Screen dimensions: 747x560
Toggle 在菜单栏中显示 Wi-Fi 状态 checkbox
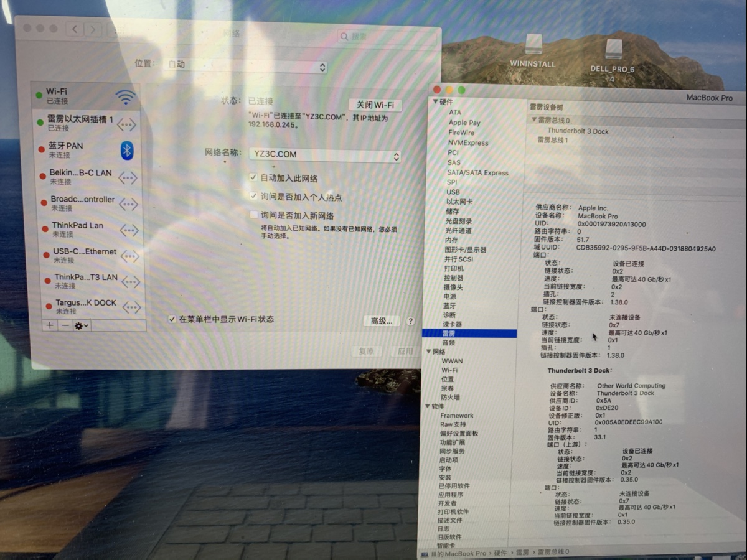172,319
